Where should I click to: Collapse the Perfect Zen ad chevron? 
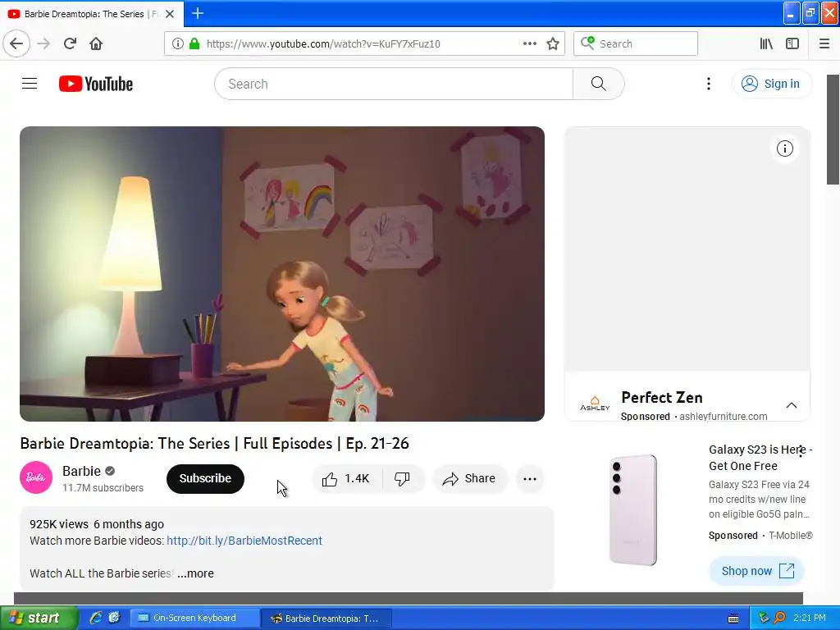[792, 405]
